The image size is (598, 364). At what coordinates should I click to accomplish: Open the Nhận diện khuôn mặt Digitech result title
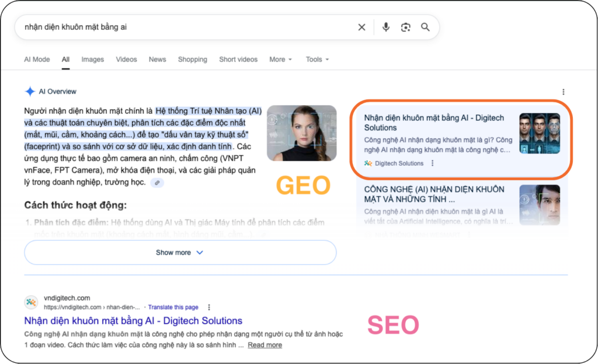coord(133,321)
